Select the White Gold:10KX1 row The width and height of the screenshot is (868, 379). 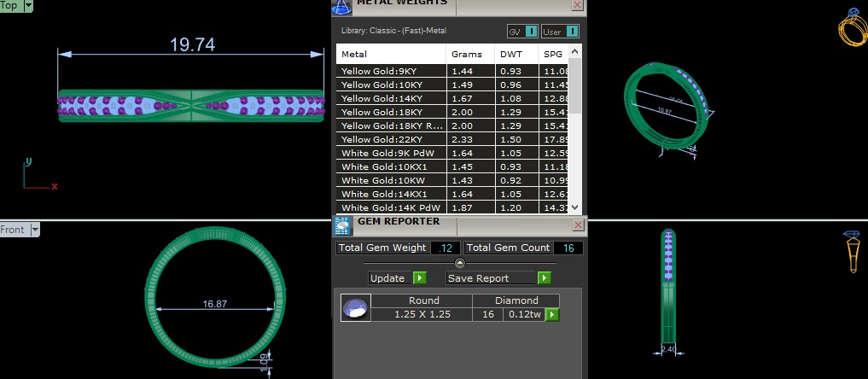click(452, 166)
